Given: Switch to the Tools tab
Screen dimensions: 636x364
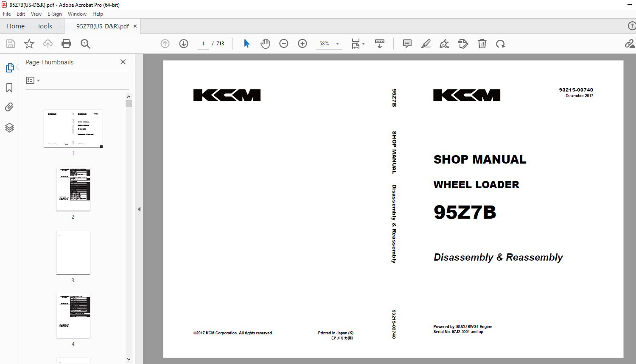Looking at the screenshot, I should 45,26.
